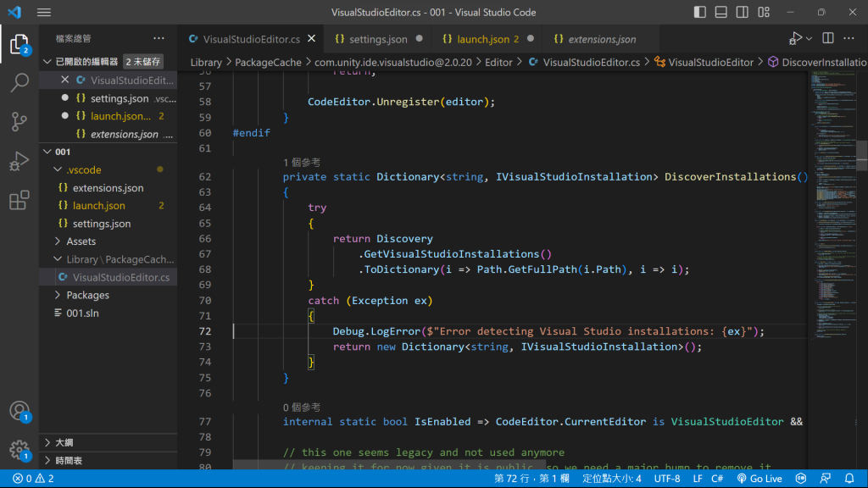The height and width of the screenshot is (488, 868).
Task: Click the '2 未儲存' unsaved badge
Action: [142, 61]
